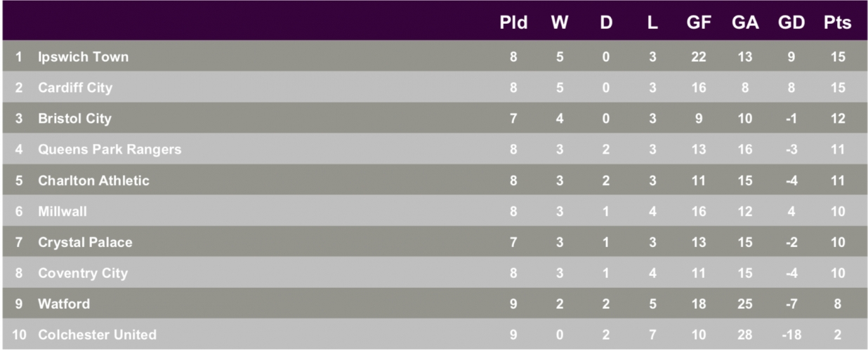
Task: Click the Millwall team name
Action: (x=63, y=211)
